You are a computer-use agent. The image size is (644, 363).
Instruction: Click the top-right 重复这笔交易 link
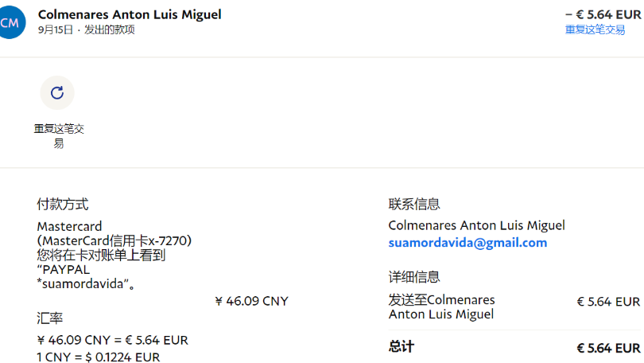click(x=595, y=29)
